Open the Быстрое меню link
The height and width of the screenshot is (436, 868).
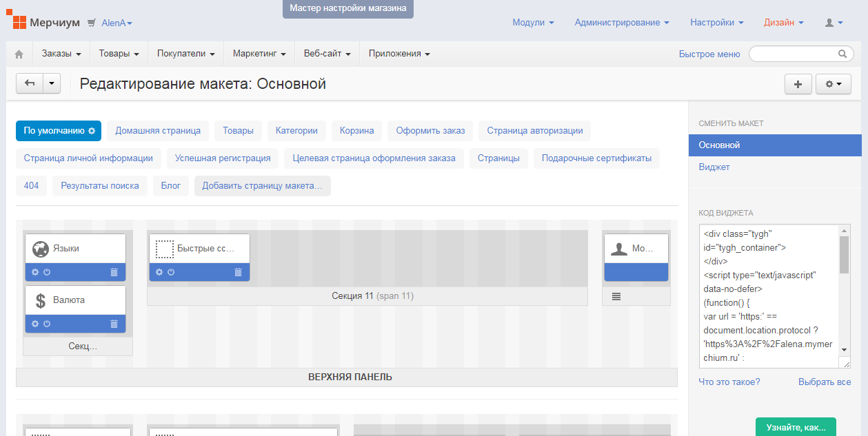[709, 54]
